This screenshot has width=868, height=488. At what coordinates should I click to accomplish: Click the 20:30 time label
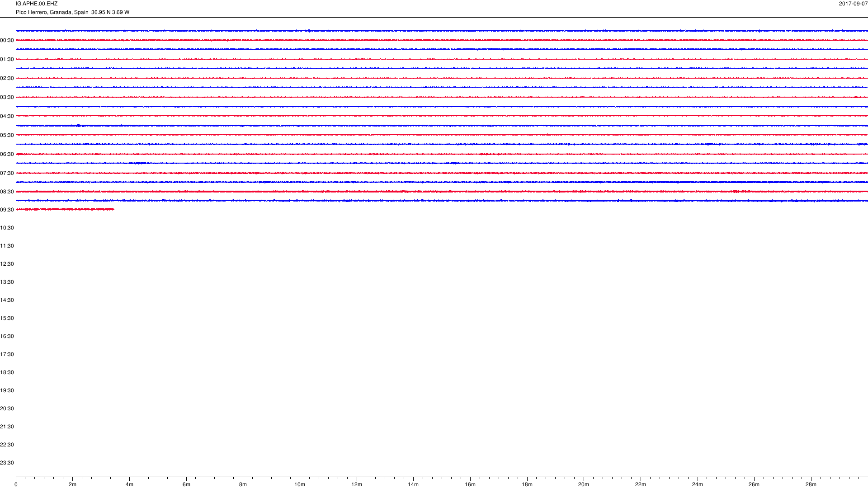coord(7,409)
